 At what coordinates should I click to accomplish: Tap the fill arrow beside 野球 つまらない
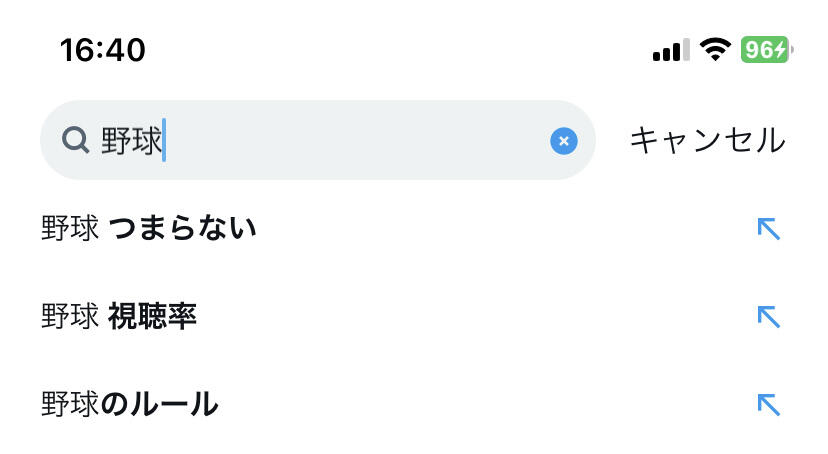pyautogui.click(x=768, y=229)
